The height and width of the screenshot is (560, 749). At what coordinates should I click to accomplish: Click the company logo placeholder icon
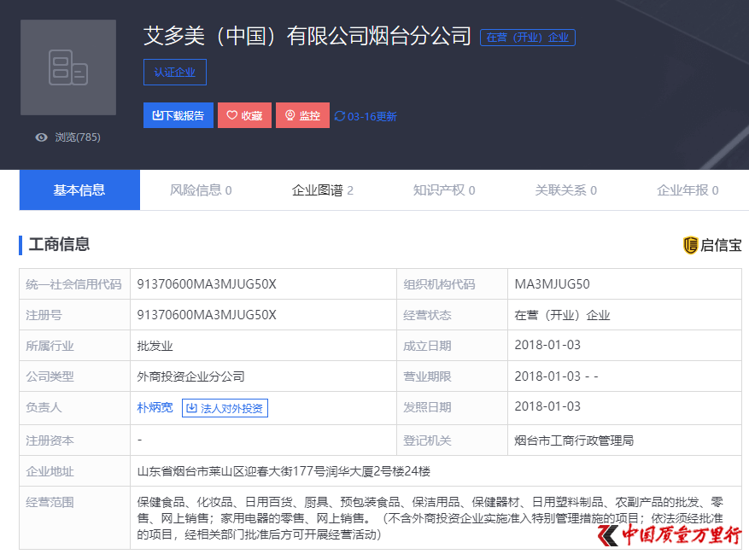click(x=68, y=67)
